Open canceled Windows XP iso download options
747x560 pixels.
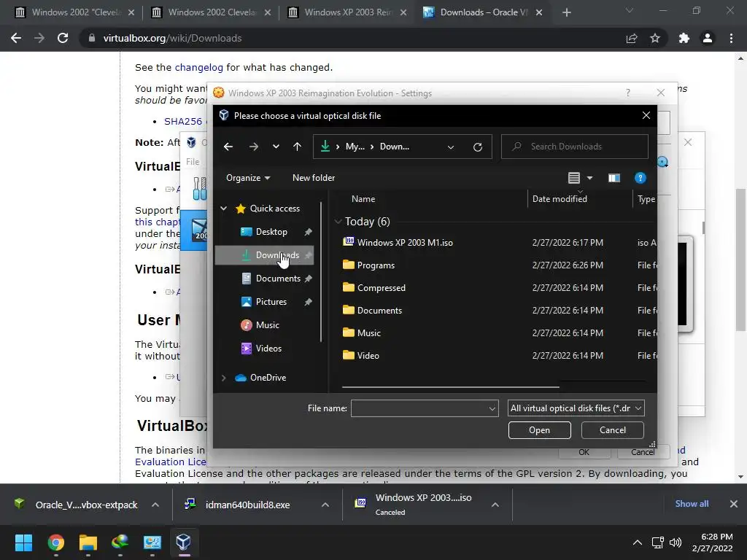click(x=495, y=505)
